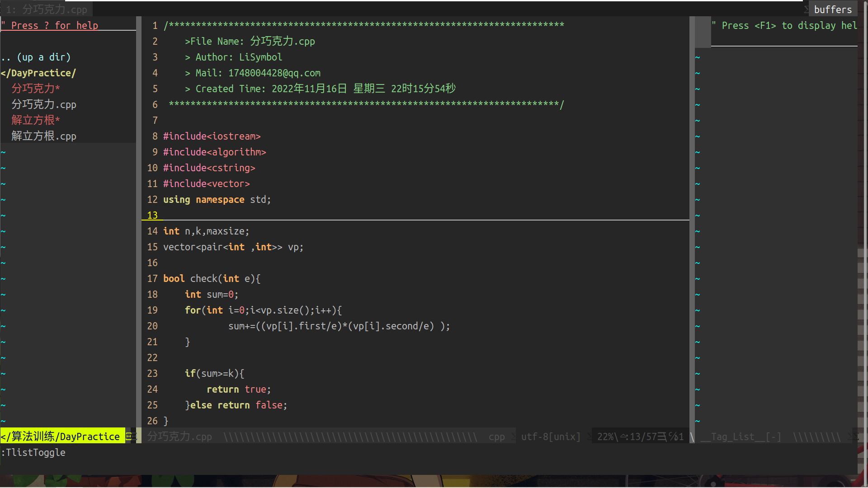Place cursor on line number 13
Image resolution: width=868 pixels, height=488 pixels.
click(152, 215)
